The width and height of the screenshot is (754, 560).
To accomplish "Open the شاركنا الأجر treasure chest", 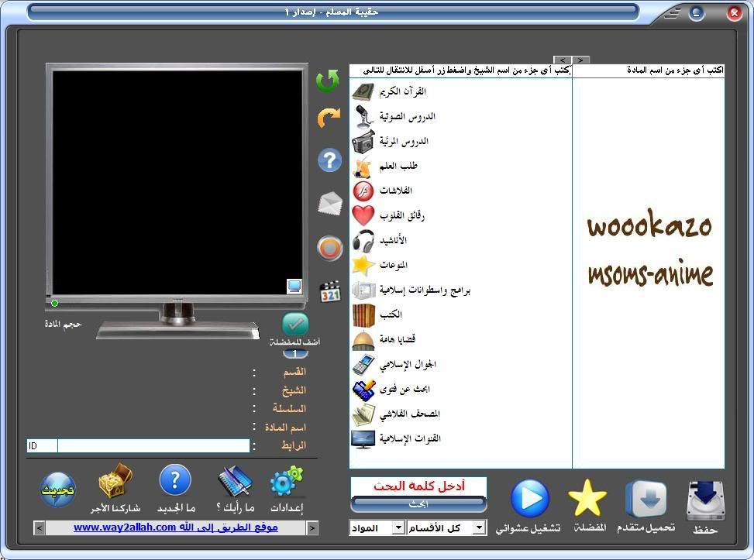I will pos(115,482).
